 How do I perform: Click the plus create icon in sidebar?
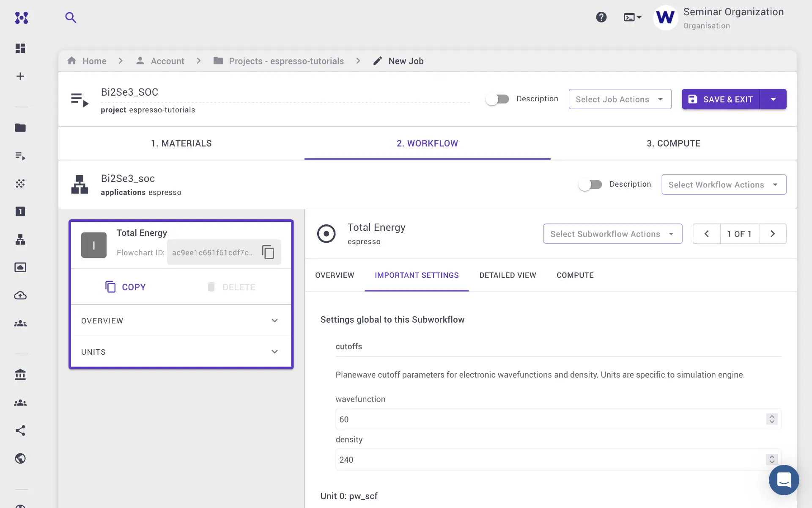click(x=20, y=76)
